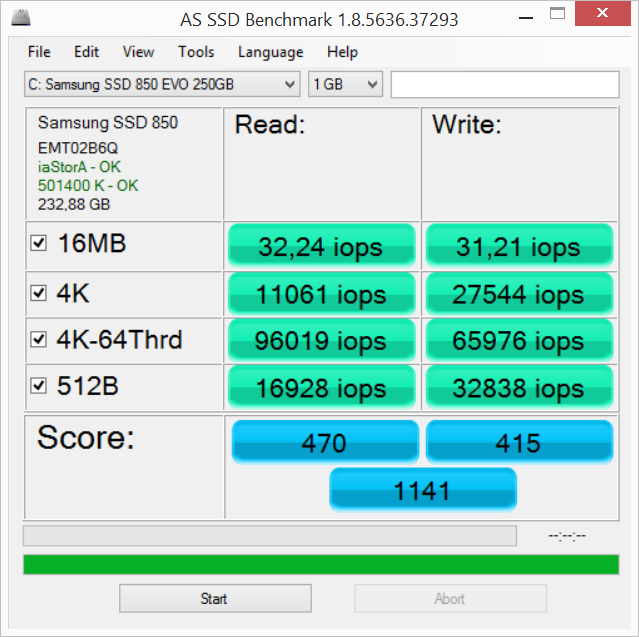The height and width of the screenshot is (637, 639).
Task: Open the Help menu
Action: pyautogui.click(x=342, y=52)
